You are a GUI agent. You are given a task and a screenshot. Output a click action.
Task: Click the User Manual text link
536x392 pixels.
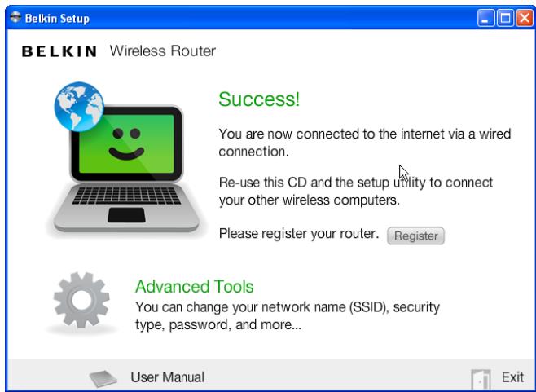pos(168,377)
